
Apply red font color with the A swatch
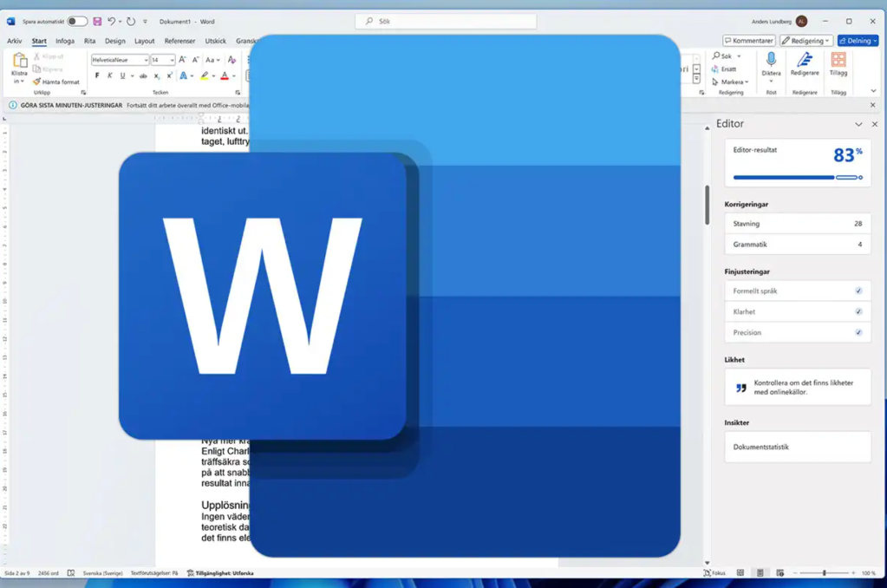pos(225,75)
